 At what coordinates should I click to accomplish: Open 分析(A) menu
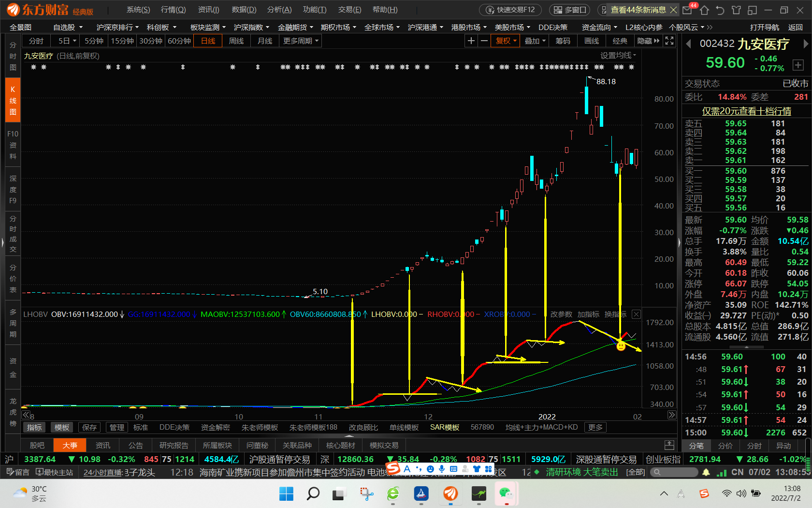(x=279, y=10)
